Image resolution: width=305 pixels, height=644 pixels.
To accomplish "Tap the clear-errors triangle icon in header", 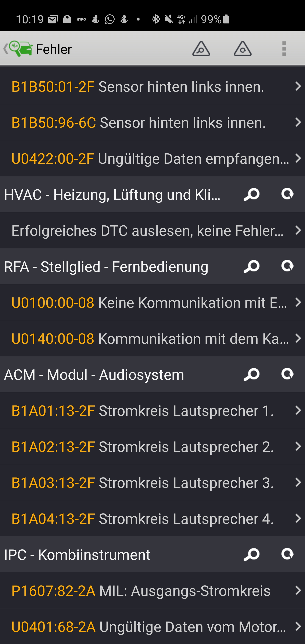I will point(243,49).
